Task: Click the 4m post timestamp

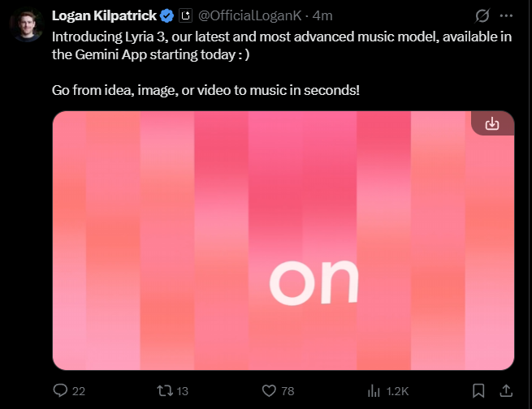Action: [x=322, y=15]
